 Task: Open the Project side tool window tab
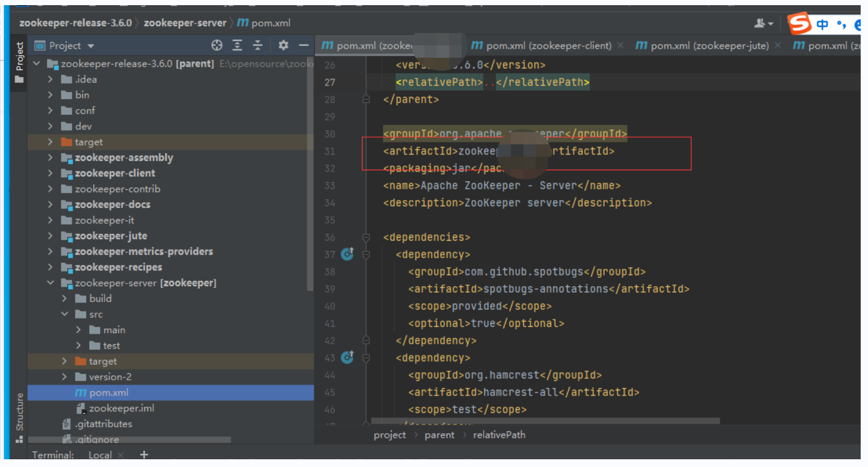pyautogui.click(x=20, y=62)
